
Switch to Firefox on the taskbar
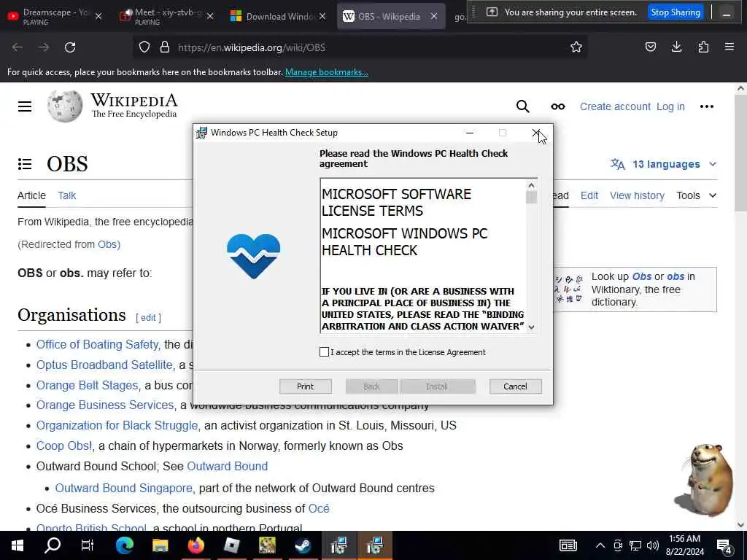pos(196,545)
